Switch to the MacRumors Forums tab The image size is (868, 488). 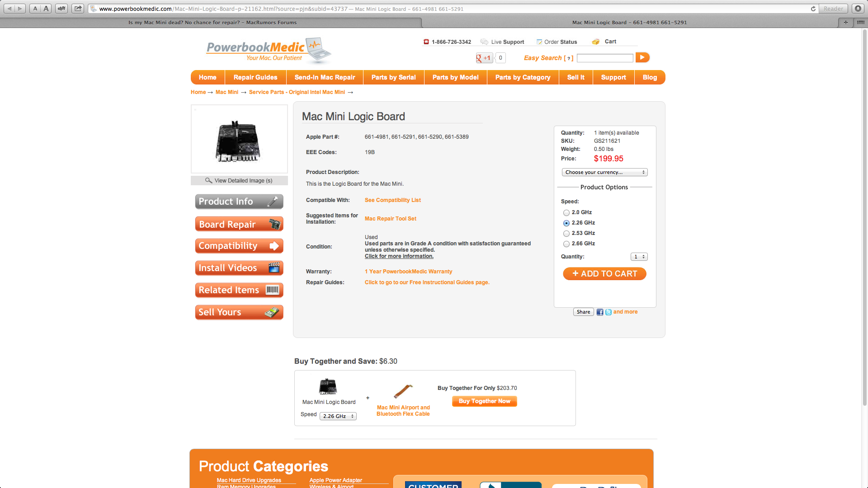pos(212,22)
